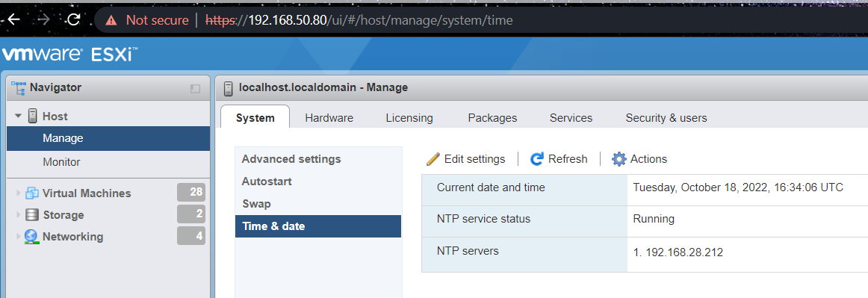Viewport: 868px width, 298px height.
Task: Go to the Services tab
Action: pyautogui.click(x=571, y=117)
